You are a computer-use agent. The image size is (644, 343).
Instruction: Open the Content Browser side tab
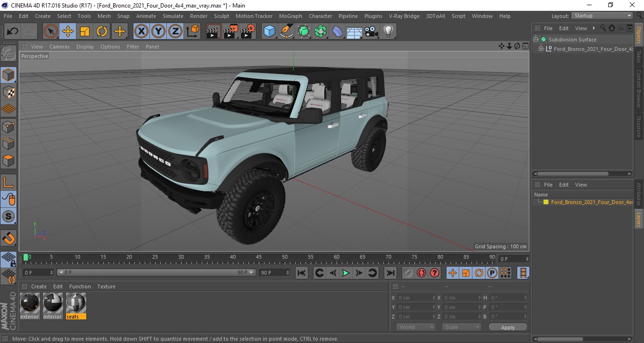pyautogui.click(x=639, y=89)
